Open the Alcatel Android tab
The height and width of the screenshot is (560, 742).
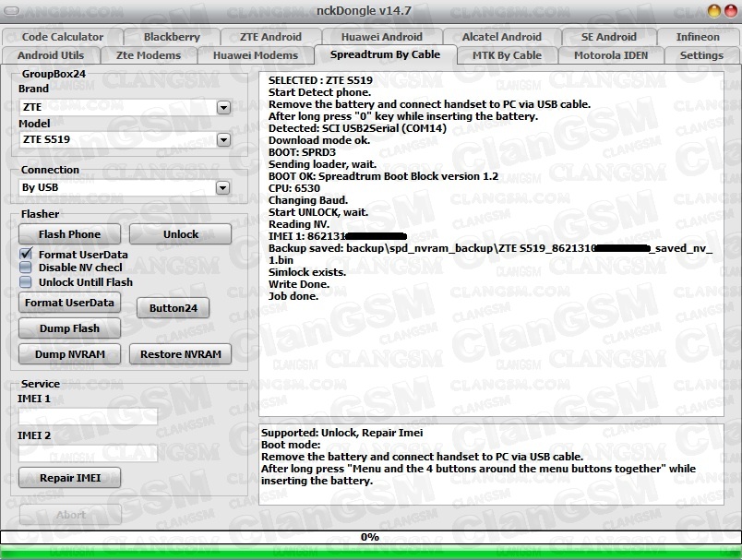click(502, 37)
